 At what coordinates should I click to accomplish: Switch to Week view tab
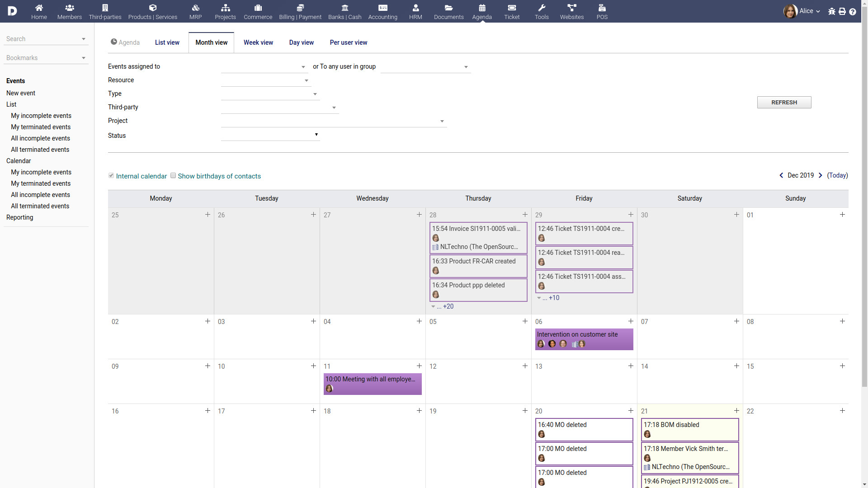[258, 42]
